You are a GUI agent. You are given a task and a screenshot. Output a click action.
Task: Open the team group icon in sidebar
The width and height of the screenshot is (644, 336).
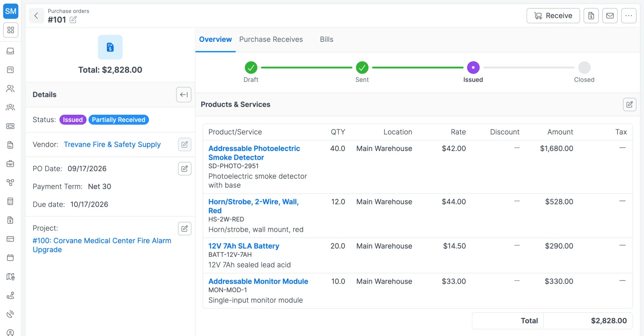[x=10, y=107]
